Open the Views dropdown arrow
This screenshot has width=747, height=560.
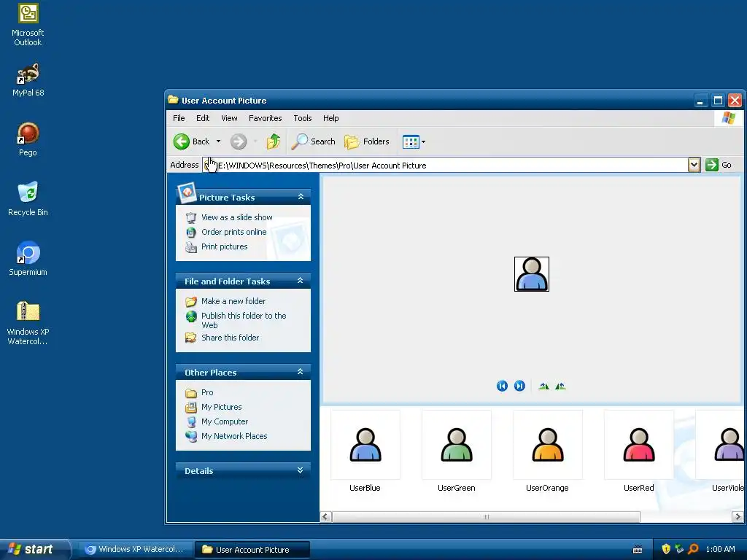click(x=423, y=141)
